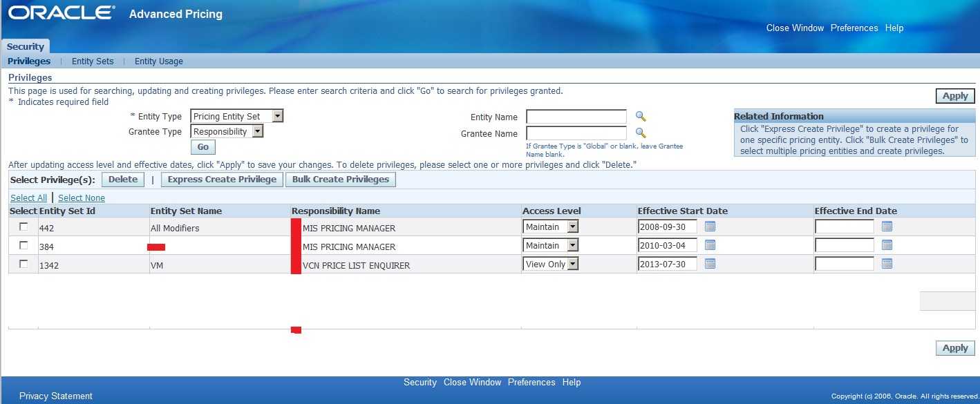Go to the Entity Sets subtab

coord(93,61)
